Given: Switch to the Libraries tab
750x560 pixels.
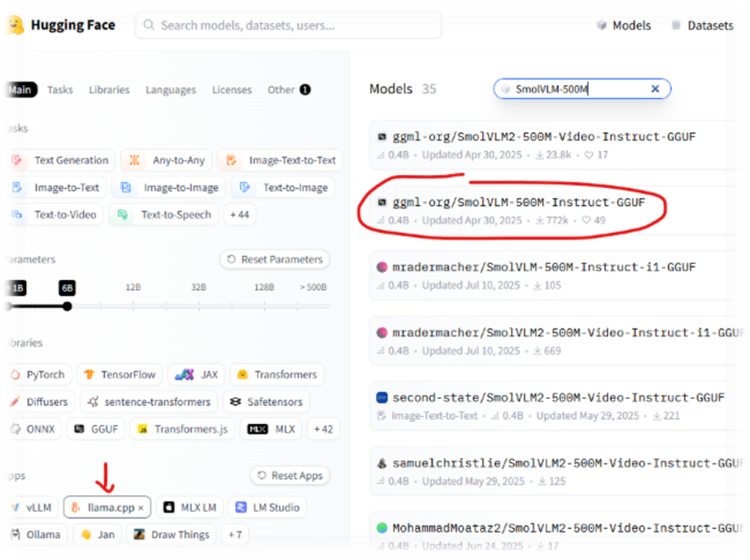Looking at the screenshot, I should pyautogui.click(x=109, y=90).
